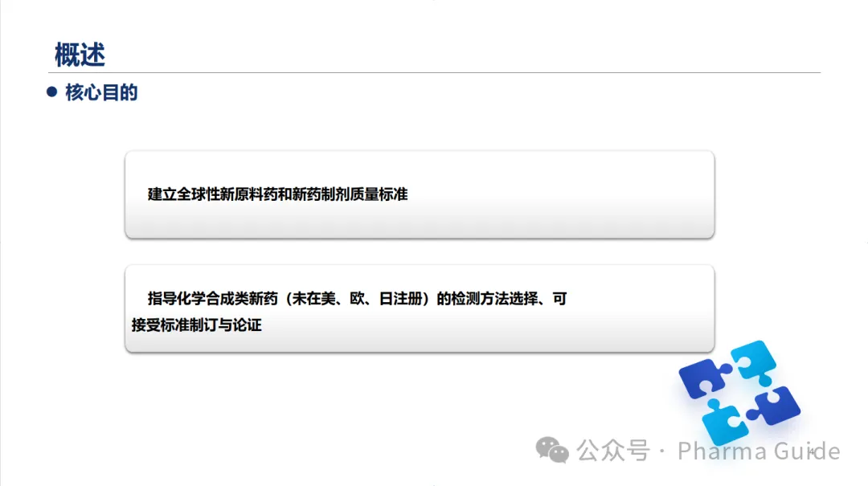Click the horizontal divider line under 概述
The image size is (868, 486).
(x=434, y=72)
